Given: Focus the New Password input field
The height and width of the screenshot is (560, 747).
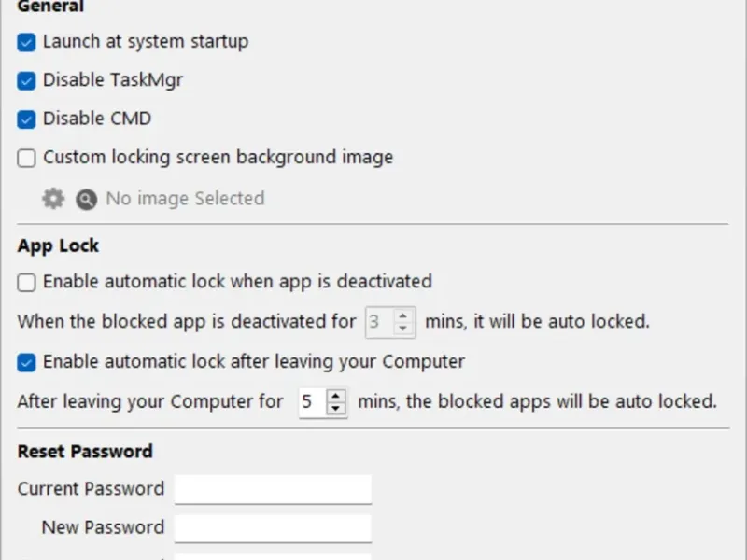Looking at the screenshot, I should click(x=273, y=528).
